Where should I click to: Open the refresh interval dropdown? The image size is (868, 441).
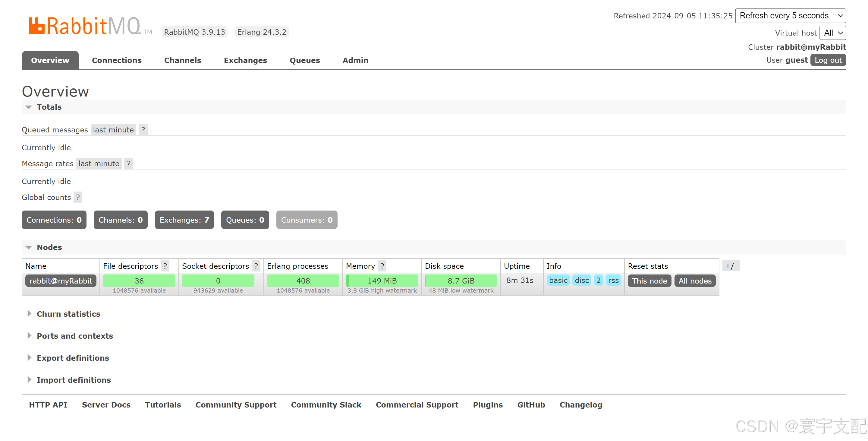pyautogui.click(x=790, y=15)
